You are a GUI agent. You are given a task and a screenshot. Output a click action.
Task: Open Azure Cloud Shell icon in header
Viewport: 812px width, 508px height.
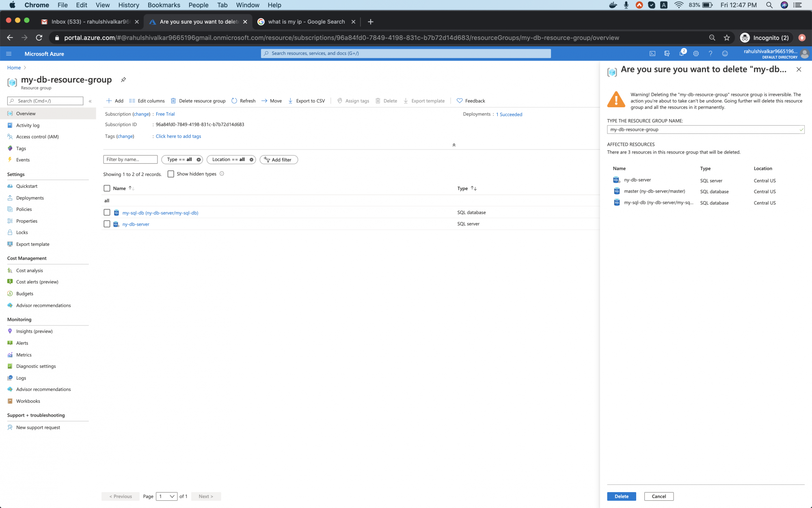click(x=652, y=54)
